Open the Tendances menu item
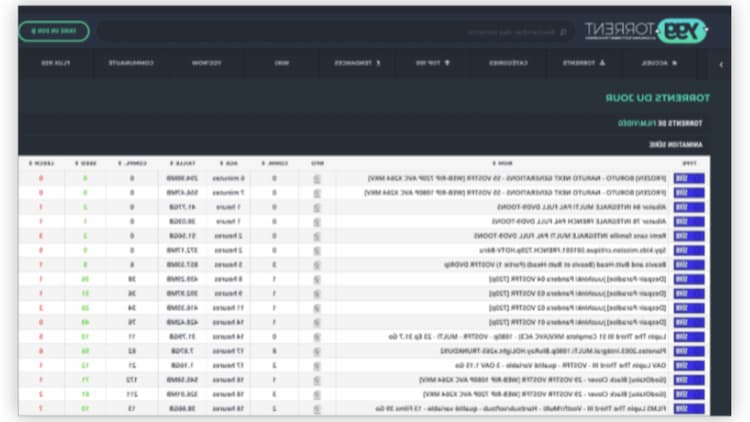The image size is (750, 422). (357, 63)
